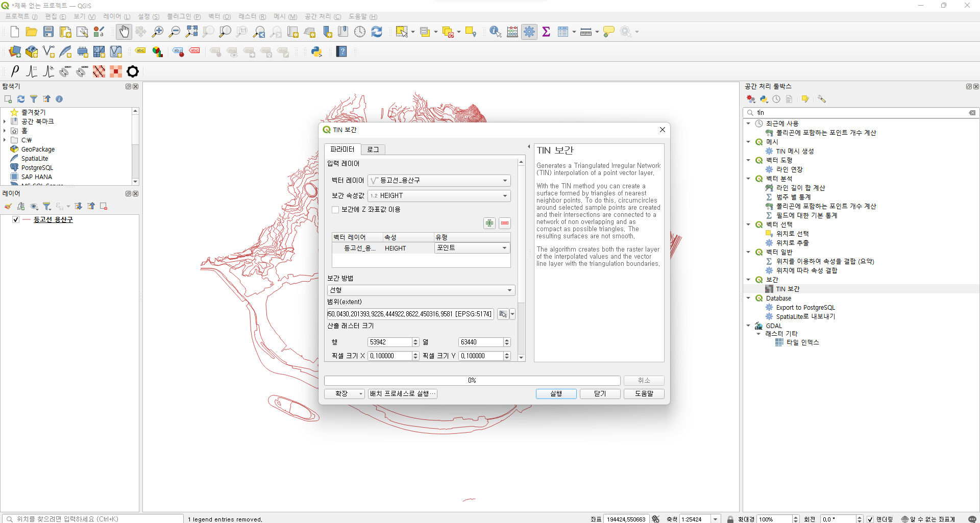Screen dimensions: 980x523
Task: Open the 래스터 menu
Action: pos(252,17)
